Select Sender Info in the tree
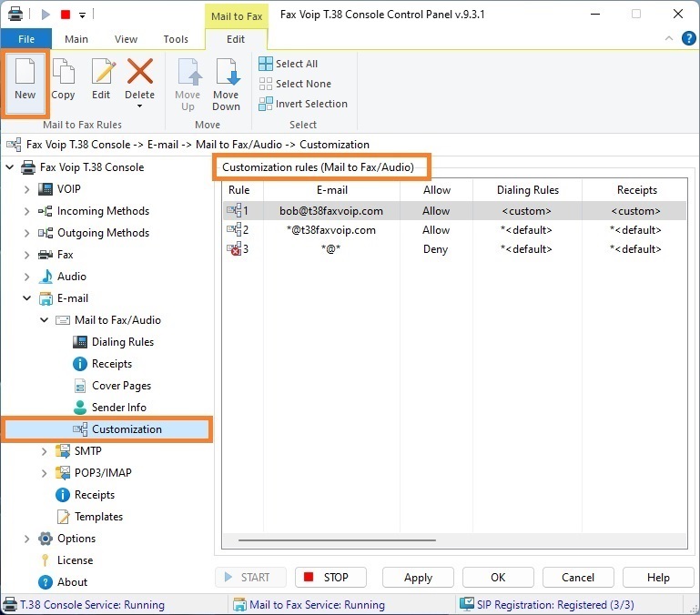 click(x=118, y=408)
